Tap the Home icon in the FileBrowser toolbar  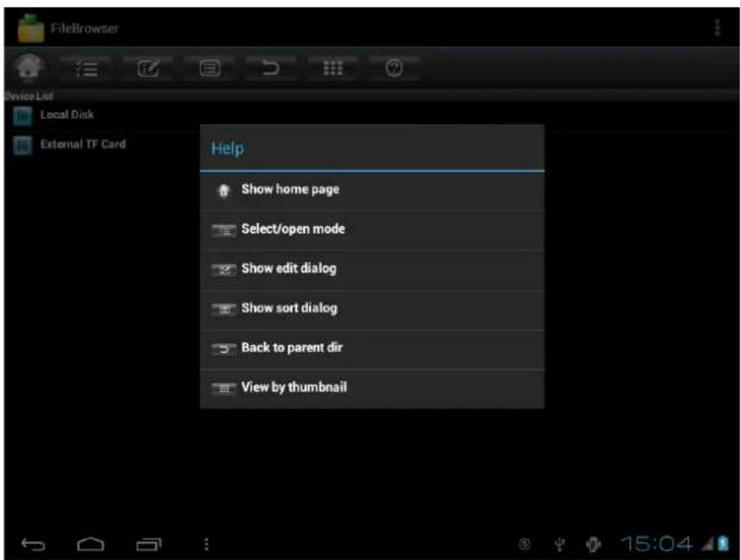29,67
